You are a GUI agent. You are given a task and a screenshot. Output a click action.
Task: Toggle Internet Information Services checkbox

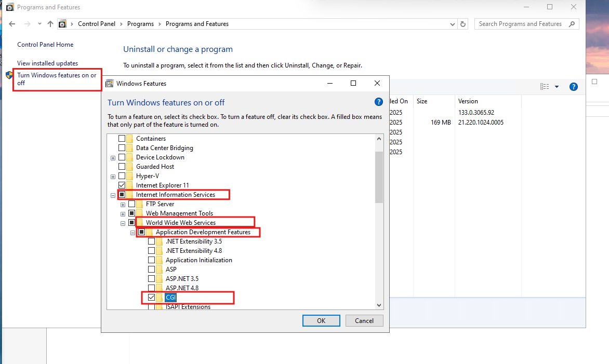click(122, 194)
